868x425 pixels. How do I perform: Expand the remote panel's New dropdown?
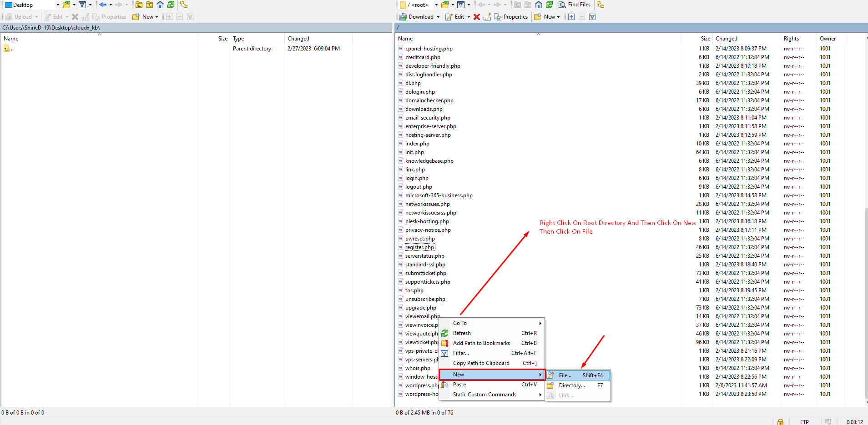tap(558, 17)
